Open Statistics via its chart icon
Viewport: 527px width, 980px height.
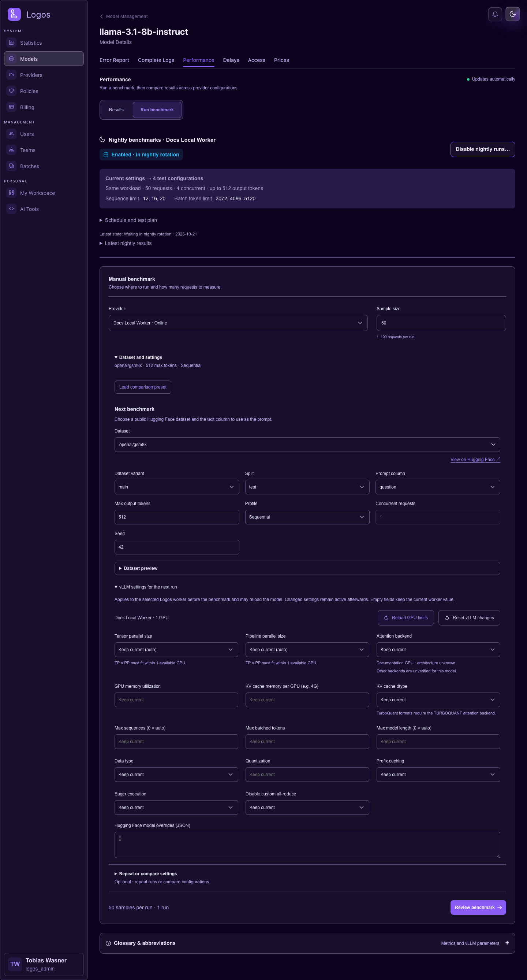11,42
